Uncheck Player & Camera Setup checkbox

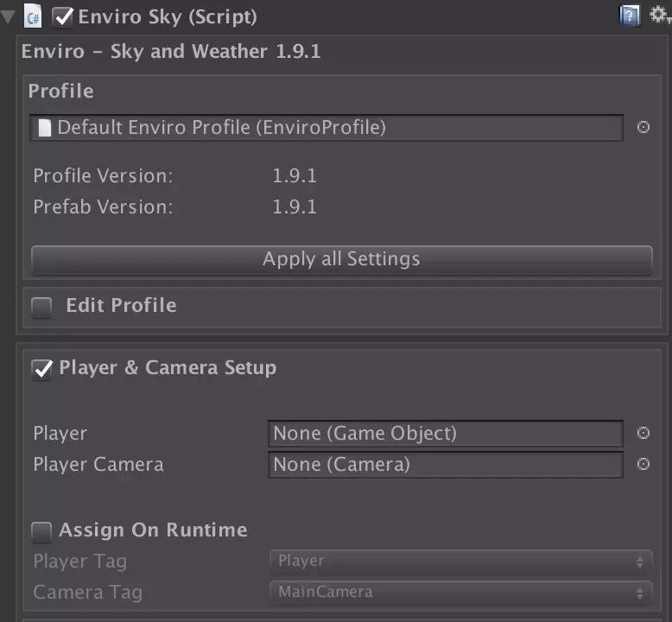pos(42,370)
